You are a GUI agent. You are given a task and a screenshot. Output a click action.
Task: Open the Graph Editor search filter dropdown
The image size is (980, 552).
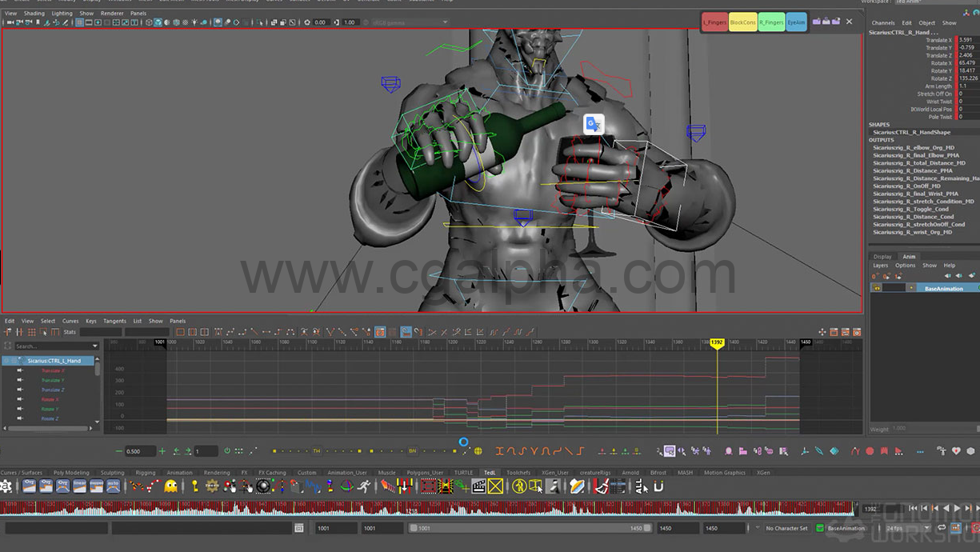click(x=95, y=346)
